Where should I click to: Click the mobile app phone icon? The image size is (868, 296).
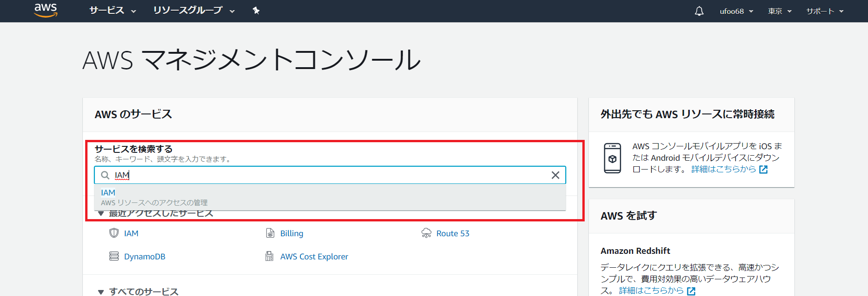[612, 158]
